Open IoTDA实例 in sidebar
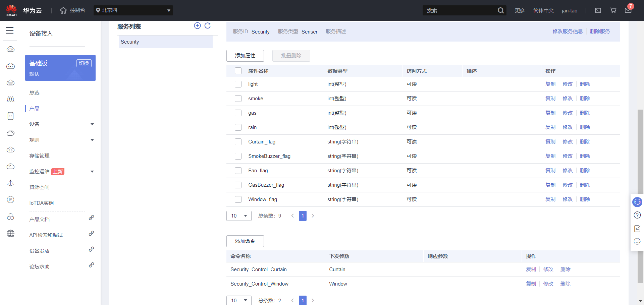Viewport: 644px width, 305px height. coord(41,203)
